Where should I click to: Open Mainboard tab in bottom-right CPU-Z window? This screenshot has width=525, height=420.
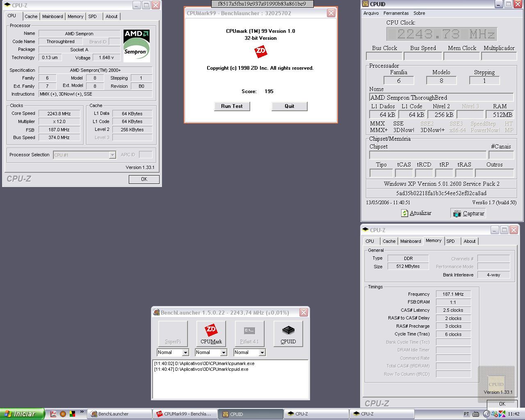(x=411, y=241)
